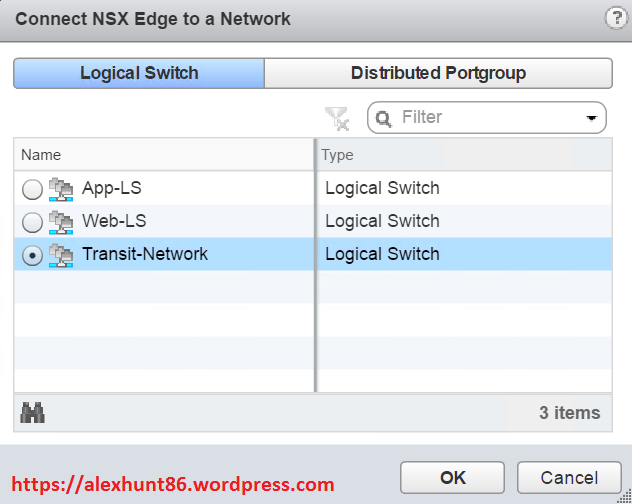Click the Web-LS name text

(x=114, y=221)
